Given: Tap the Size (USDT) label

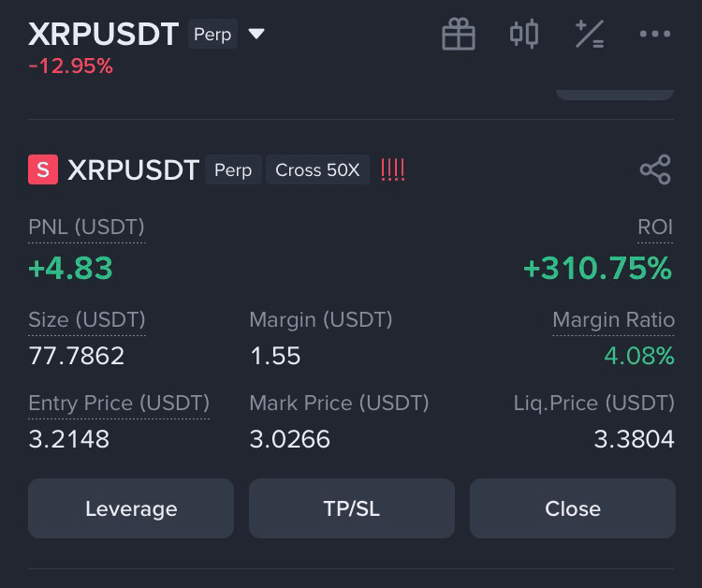Looking at the screenshot, I should click(86, 319).
